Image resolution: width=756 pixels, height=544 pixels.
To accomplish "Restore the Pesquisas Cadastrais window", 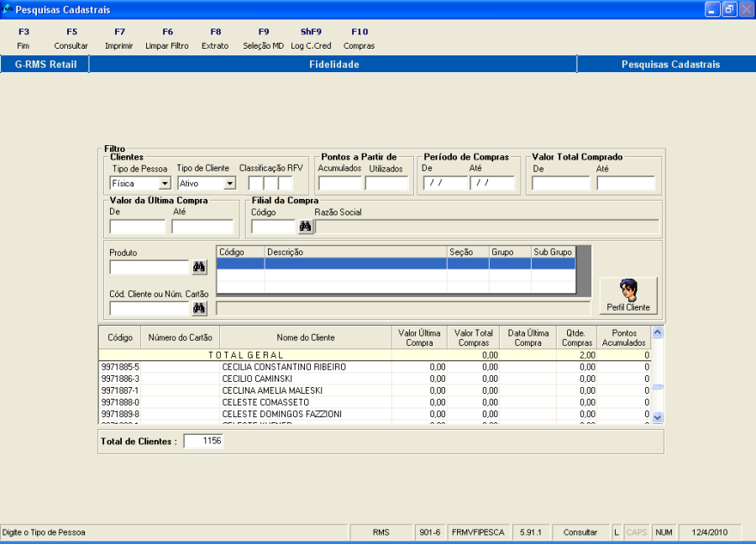I will (x=729, y=9).
